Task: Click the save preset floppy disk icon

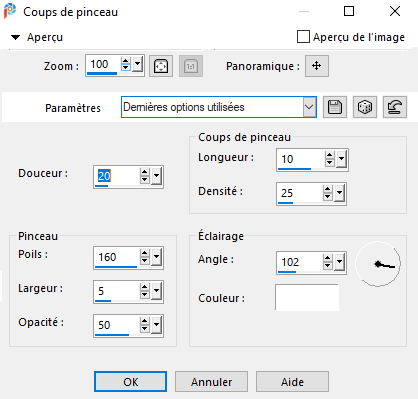Action: click(x=335, y=107)
